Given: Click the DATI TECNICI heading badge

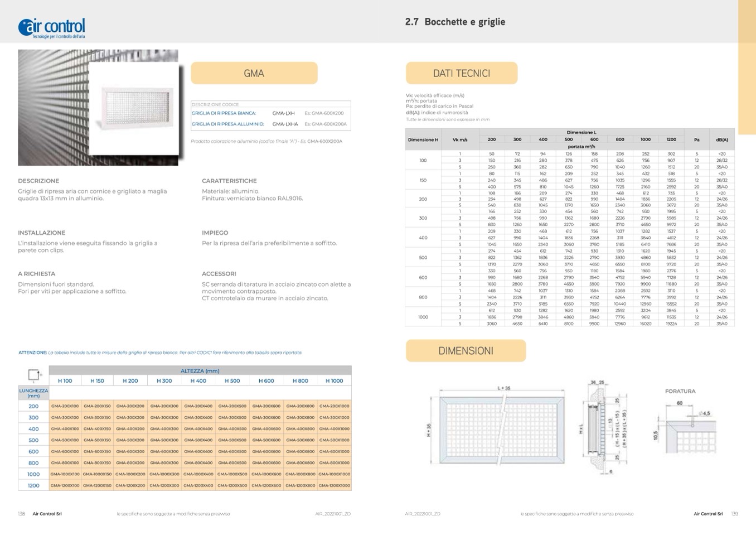Looking at the screenshot, I should pos(461,73).
